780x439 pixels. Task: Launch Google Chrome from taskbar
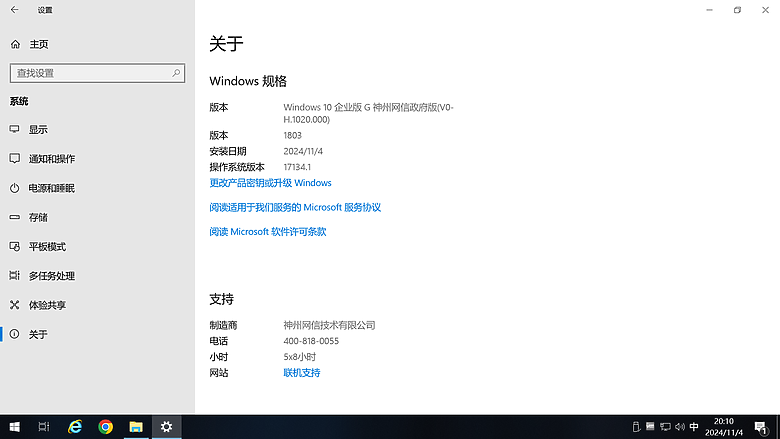pyautogui.click(x=105, y=427)
